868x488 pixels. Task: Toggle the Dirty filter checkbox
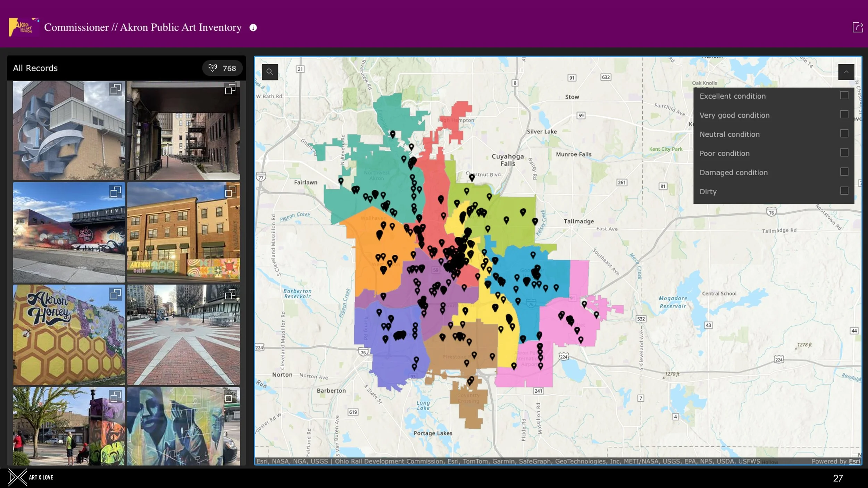pos(844,191)
